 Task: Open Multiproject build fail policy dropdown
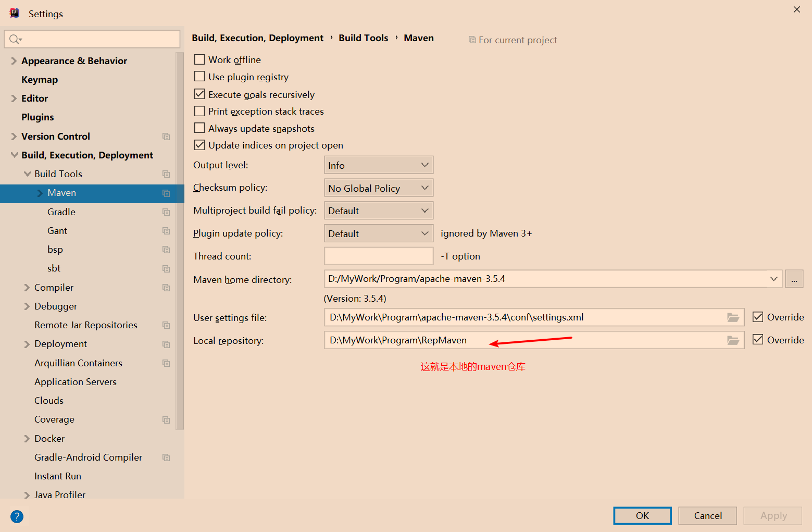click(379, 211)
